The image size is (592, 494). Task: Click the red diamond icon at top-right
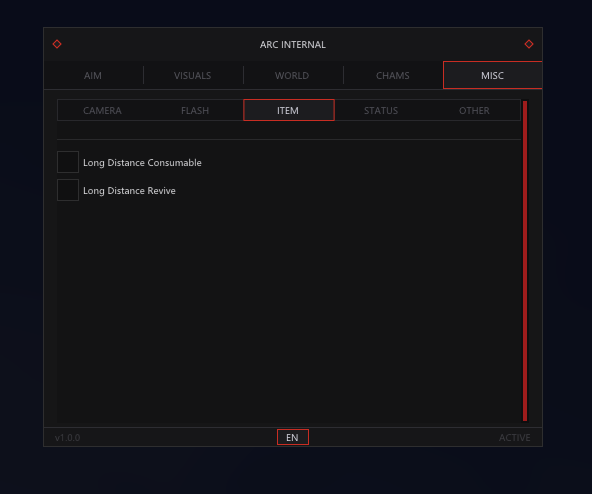pyautogui.click(x=529, y=44)
